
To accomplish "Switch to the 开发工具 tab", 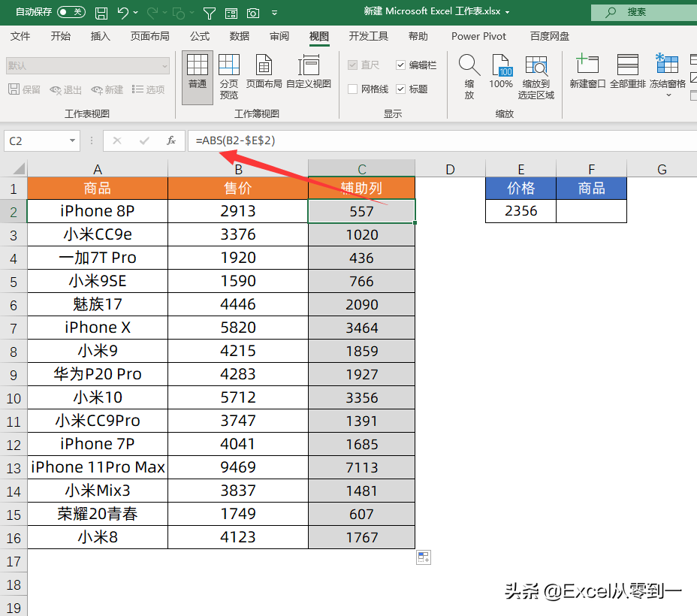I will pos(369,36).
